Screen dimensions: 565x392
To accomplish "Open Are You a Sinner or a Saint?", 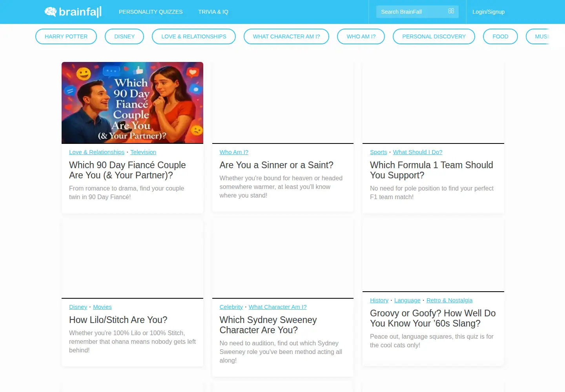I will pos(277,165).
